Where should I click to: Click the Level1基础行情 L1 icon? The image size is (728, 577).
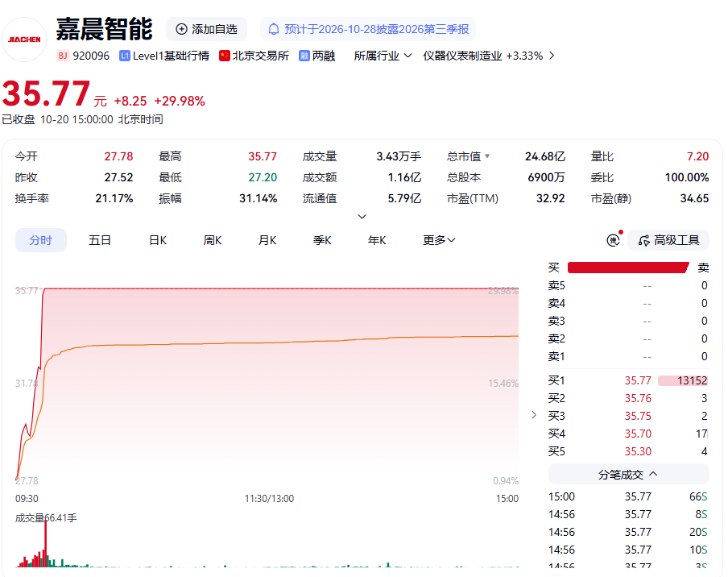[x=124, y=56]
